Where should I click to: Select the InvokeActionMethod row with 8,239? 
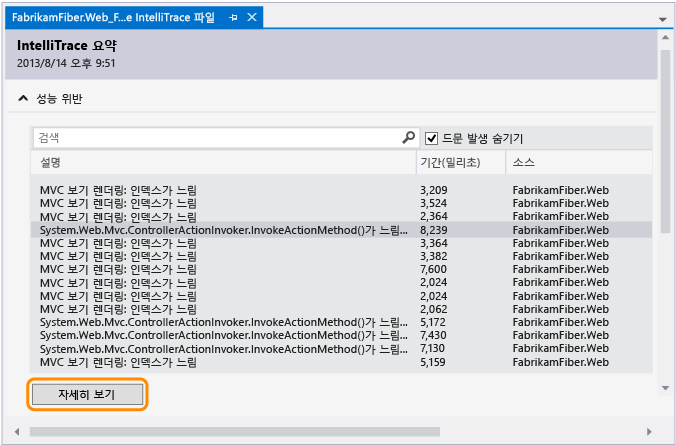pyautogui.click(x=341, y=230)
